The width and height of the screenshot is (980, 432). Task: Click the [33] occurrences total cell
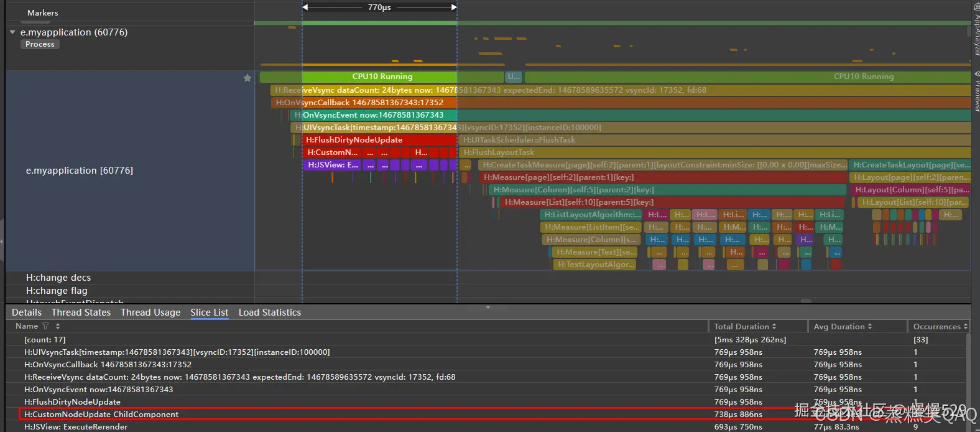click(x=920, y=340)
